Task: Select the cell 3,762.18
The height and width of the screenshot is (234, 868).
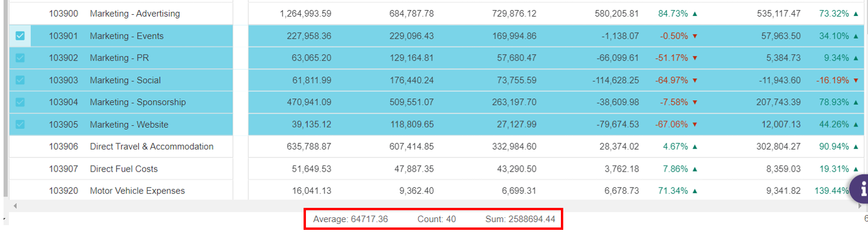Action: (x=622, y=169)
